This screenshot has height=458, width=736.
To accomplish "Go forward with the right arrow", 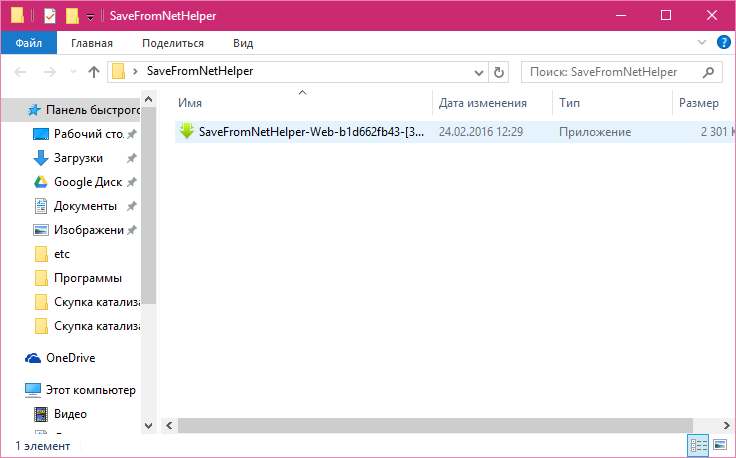I will [x=50, y=72].
